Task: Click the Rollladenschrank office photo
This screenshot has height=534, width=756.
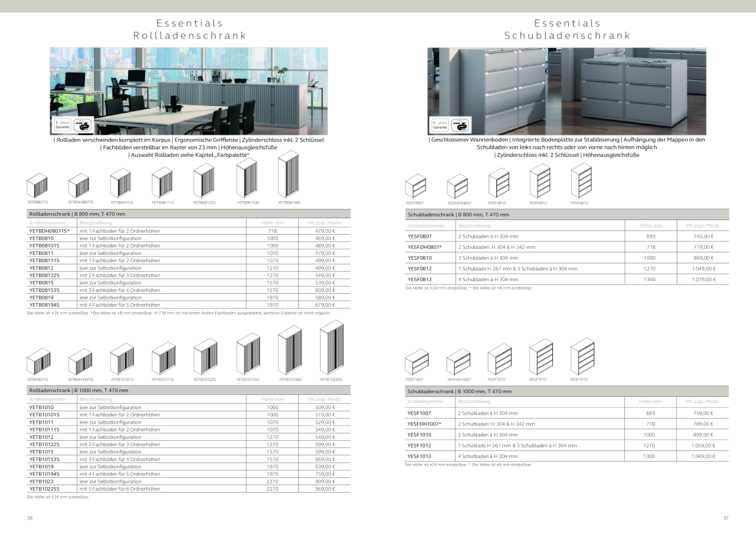Action: click(x=189, y=91)
